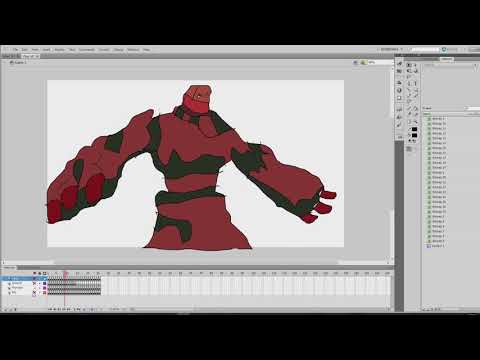Click the search field in the title bar

(x=425, y=49)
